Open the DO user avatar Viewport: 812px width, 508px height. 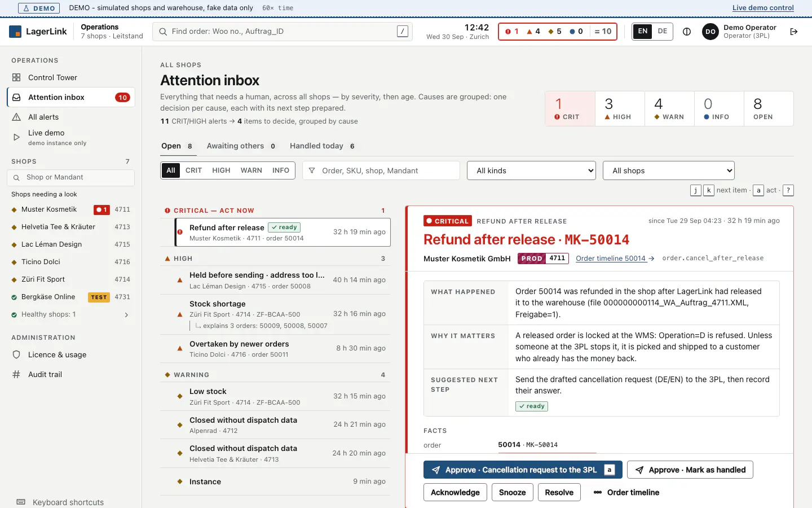[710, 32]
